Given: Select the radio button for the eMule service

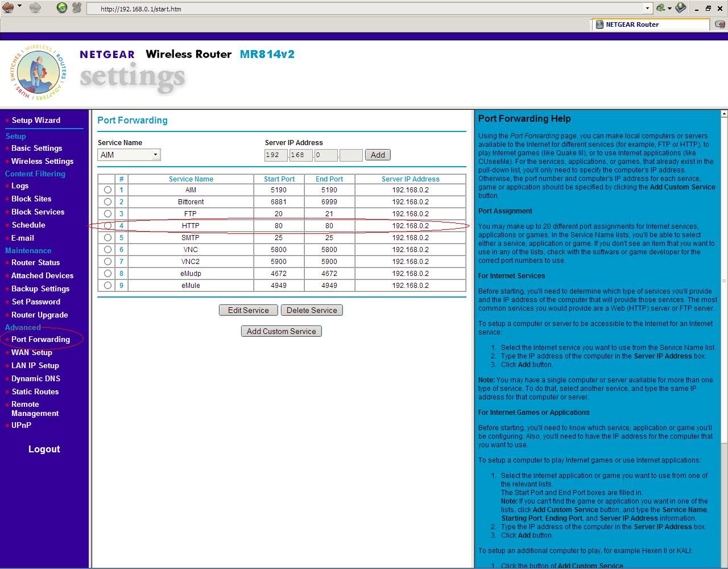Looking at the screenshot, I should click(x=107, y=285).
